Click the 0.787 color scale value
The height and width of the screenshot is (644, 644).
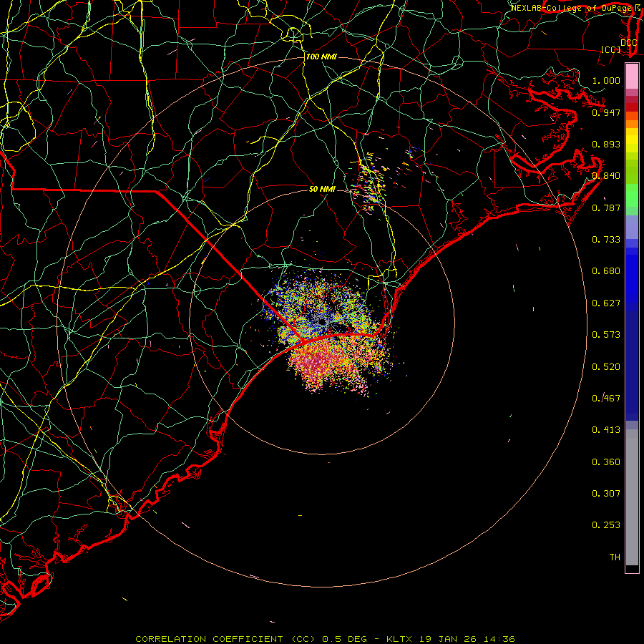[x=606, y=208]
